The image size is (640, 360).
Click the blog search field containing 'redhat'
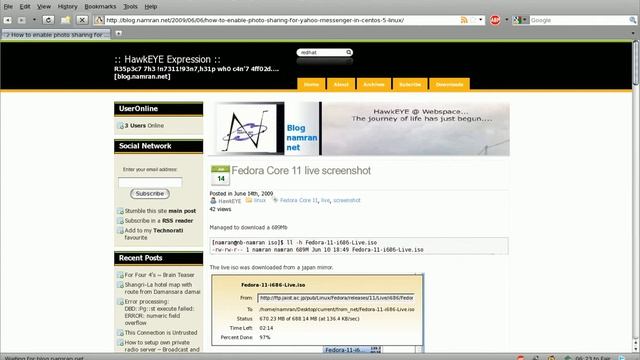(x=321, y=52)
